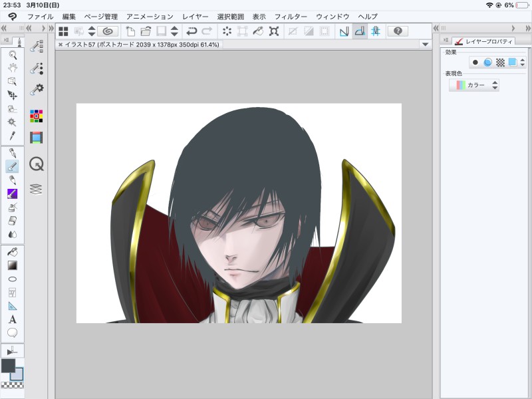Viewport: 532px width, 399px height.
Task: Select the Auto select magic wand tool
Action: coord(13,122)
